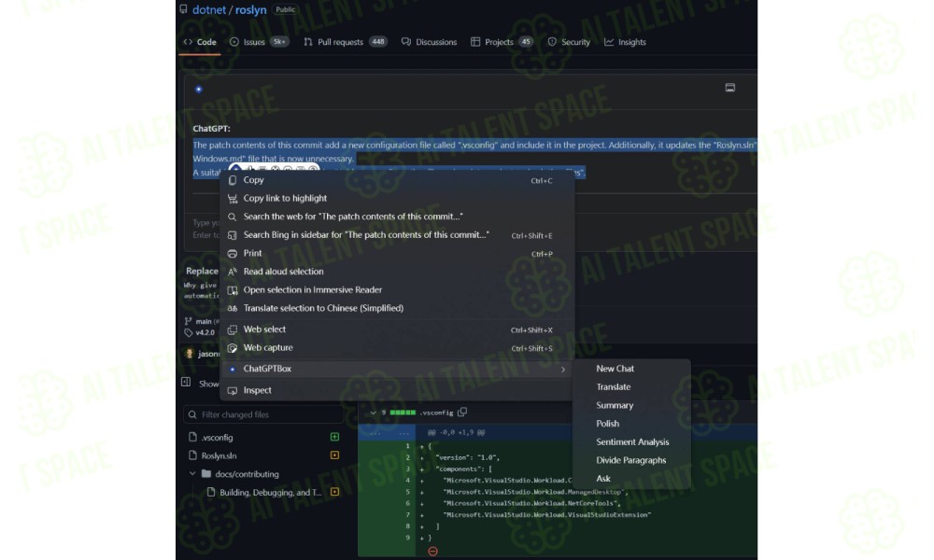
Task: Open the roslyn repository link
Action: (250, 10)
